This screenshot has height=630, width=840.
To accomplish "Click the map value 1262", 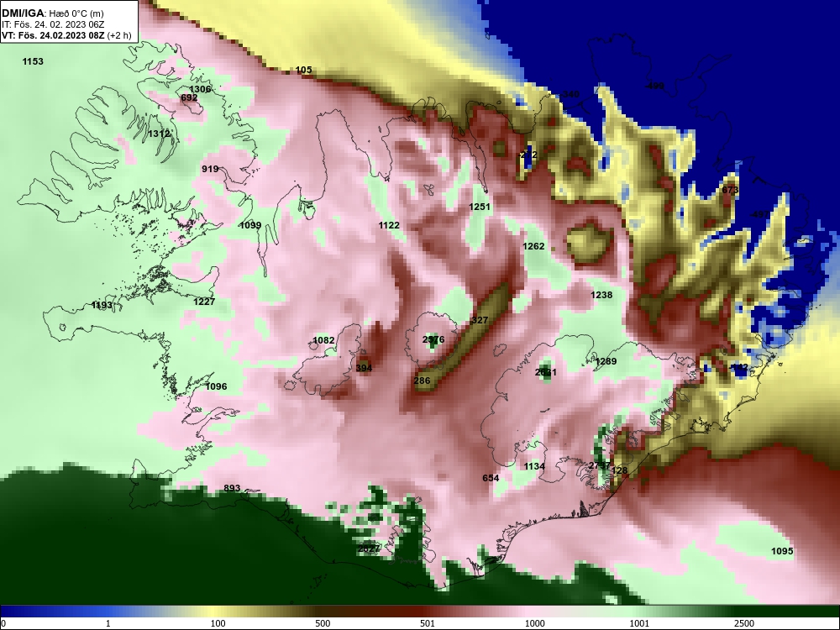I will (x=533, y=246).
